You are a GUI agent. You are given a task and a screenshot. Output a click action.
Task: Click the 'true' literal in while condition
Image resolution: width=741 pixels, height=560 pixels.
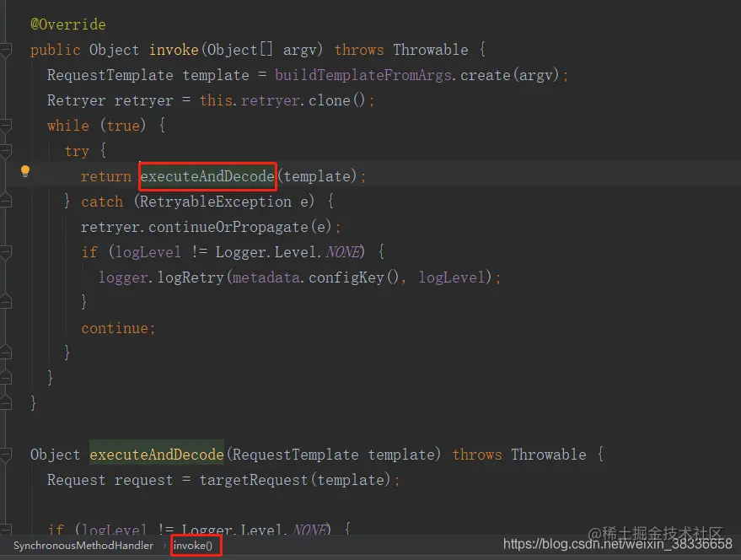[123, 126]
